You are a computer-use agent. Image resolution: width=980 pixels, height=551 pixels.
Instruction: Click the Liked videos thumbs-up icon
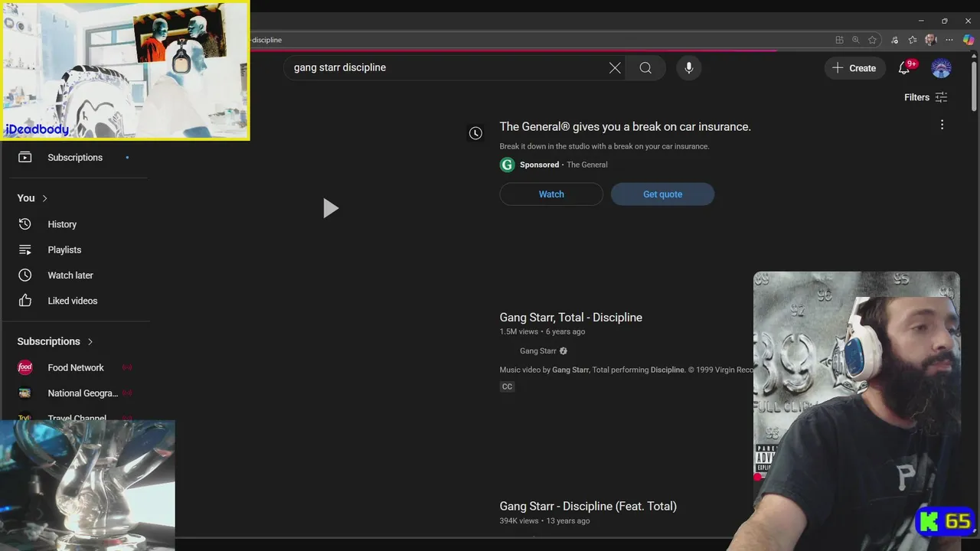(25, 301)
